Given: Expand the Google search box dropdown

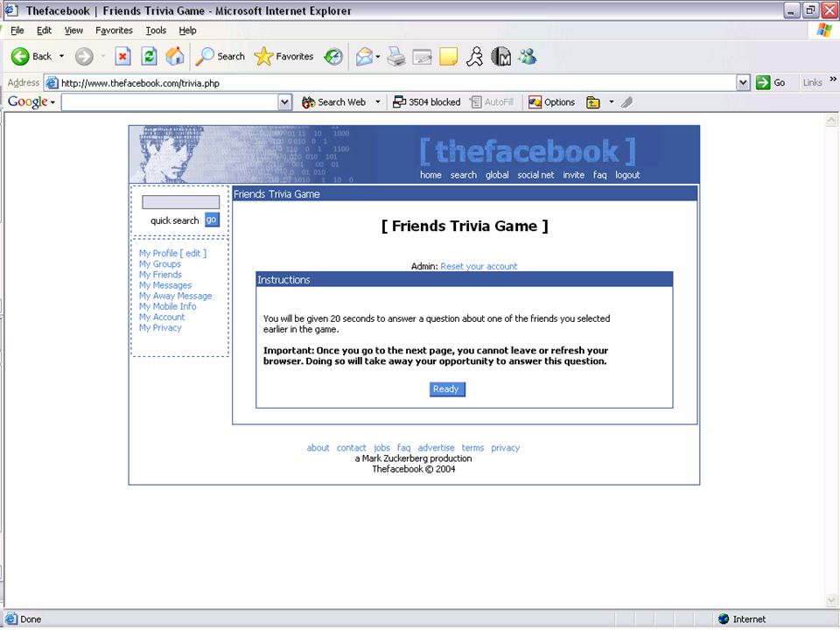Looking at the screenshot, I should pos(285,101).
